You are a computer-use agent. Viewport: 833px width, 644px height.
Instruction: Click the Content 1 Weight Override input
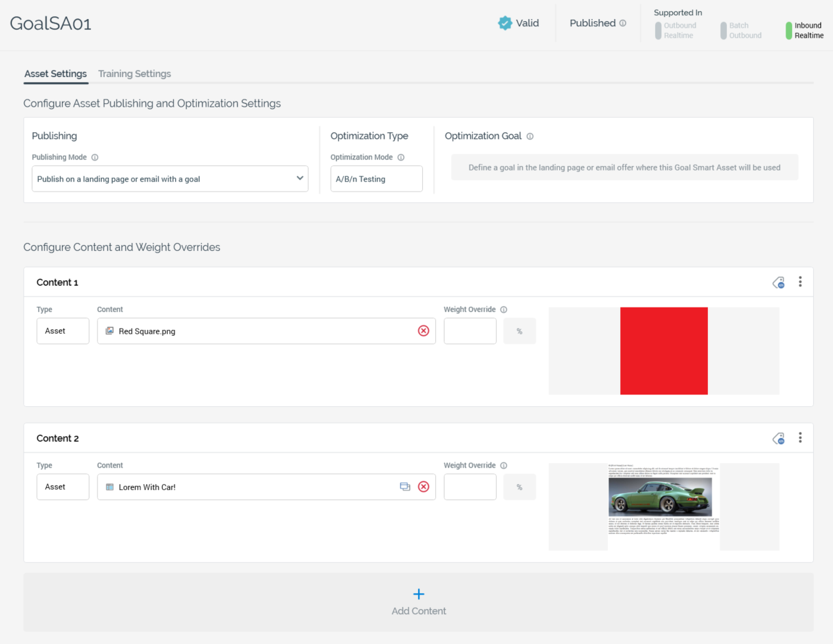tap(470, 331)
